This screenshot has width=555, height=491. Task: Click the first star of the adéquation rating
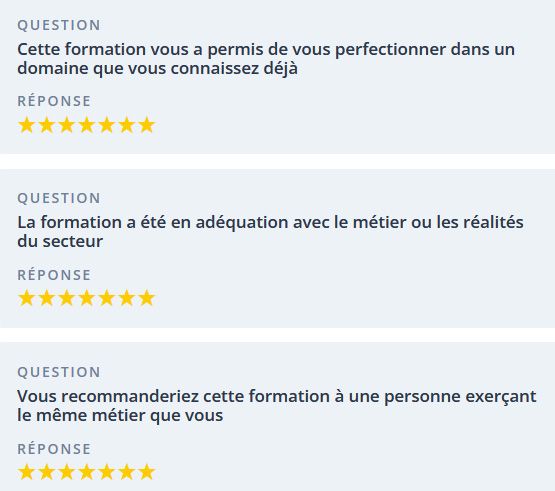pyautogui.click(x=26, y=298)
